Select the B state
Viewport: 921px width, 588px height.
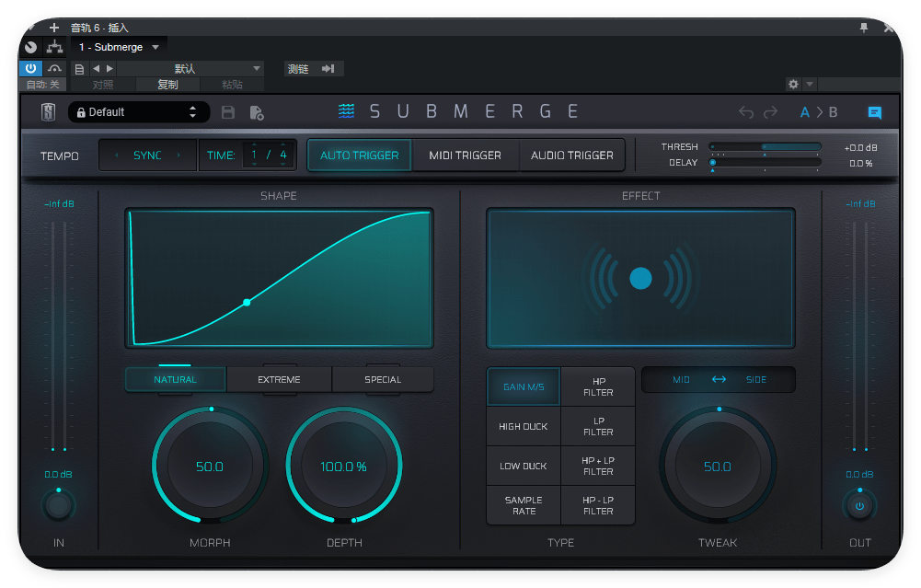(x=833, y=111)
